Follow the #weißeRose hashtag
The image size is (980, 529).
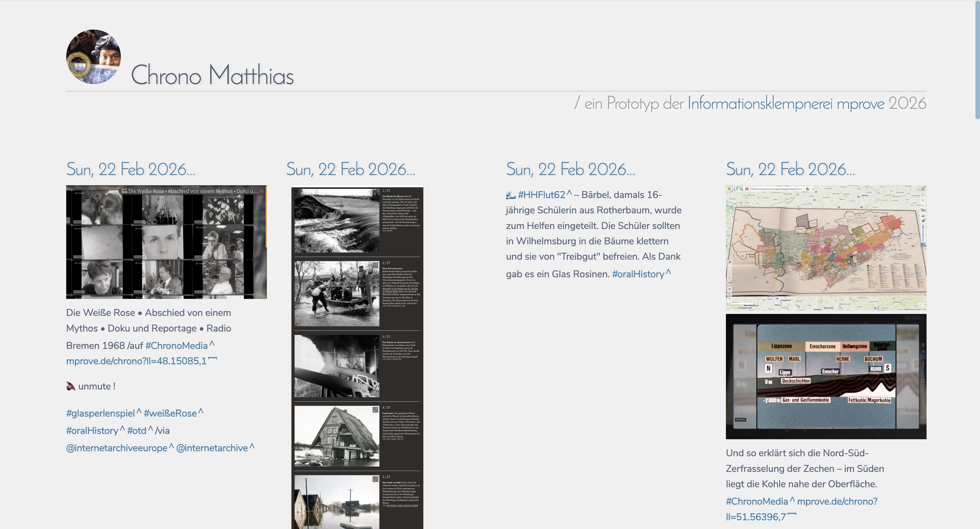tap(173, 413)
